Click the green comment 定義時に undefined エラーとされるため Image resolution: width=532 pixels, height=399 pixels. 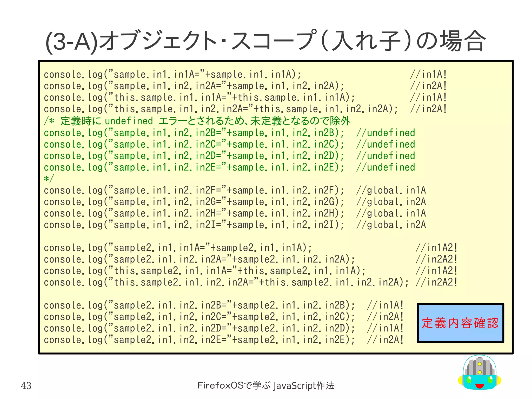(197, 121)
